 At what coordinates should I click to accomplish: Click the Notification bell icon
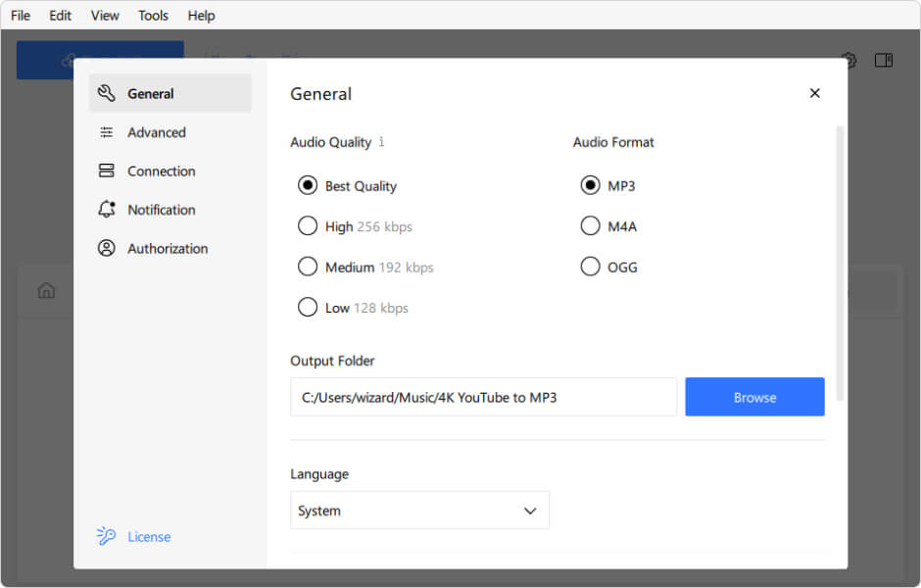point(107,210)
